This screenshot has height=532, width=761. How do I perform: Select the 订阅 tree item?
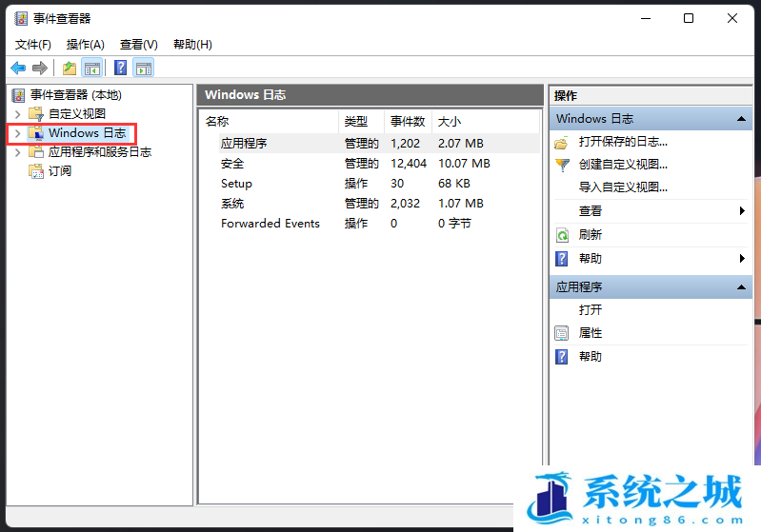tap(59, 171)
